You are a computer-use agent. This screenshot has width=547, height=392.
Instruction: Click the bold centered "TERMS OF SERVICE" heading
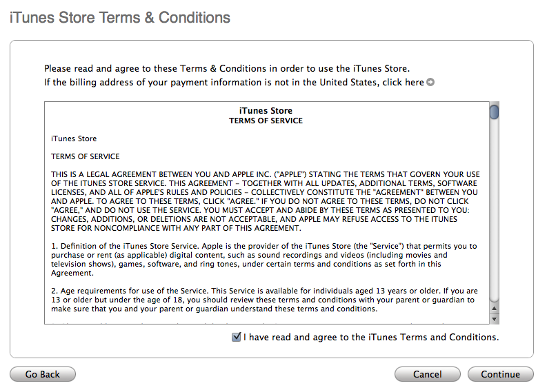point(266,121)
